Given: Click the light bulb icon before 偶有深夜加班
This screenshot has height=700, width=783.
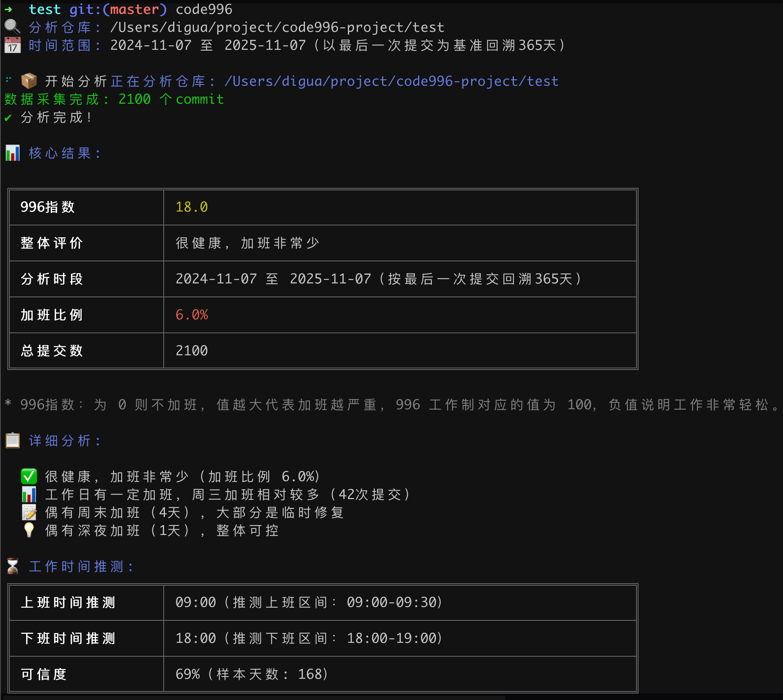Looking at the screenshot, I should (29, 530).
